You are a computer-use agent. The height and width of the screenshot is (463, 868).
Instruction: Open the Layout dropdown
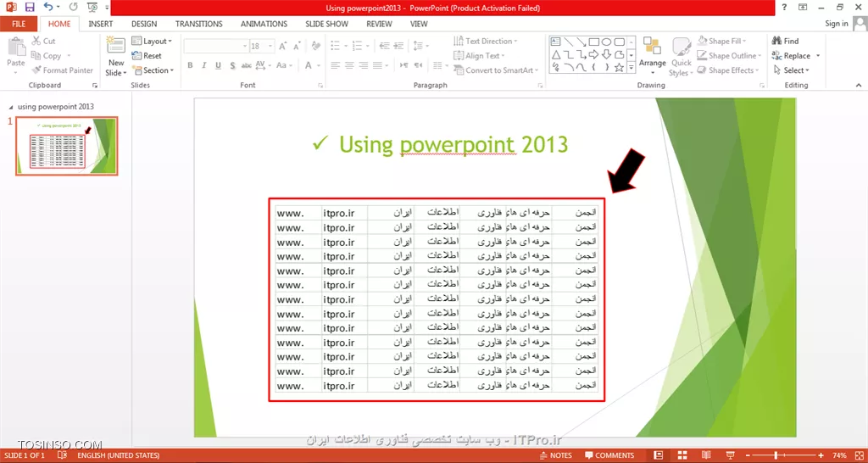coord(152,41)
